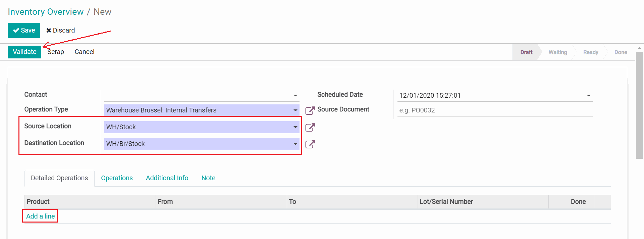Screen dimensions: 644x239
Task: Open the Operation Type dropdown
Action: pyautogui.click(x=295, y=110)
